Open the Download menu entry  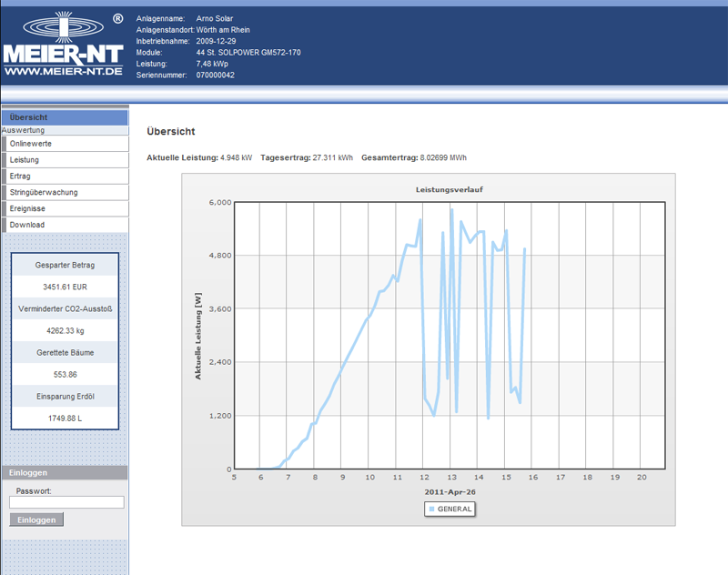click(66, 225)
